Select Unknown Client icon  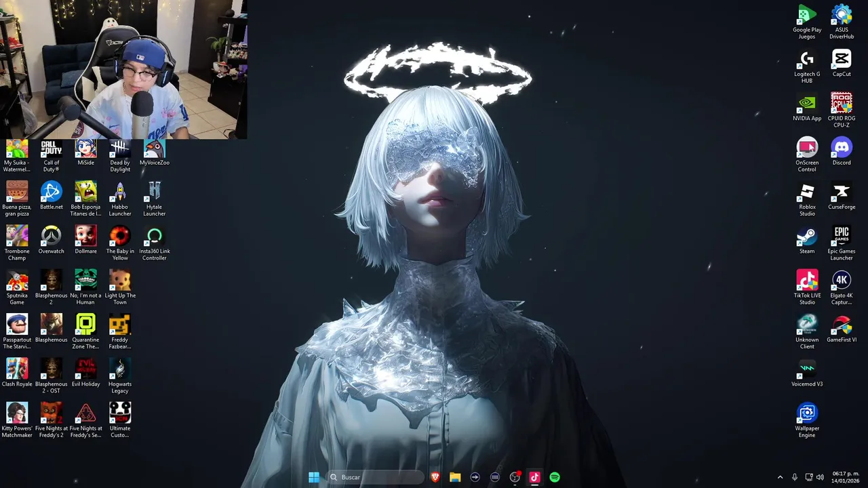[x=807, y=332]
